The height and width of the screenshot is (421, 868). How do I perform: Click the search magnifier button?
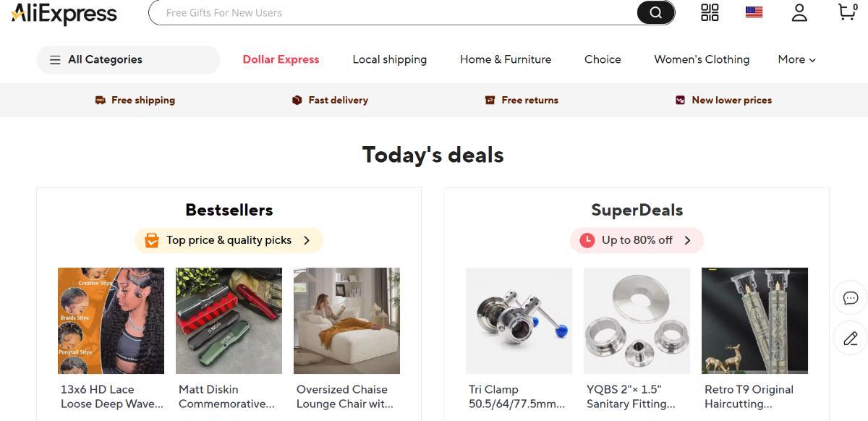click(x=655, y=12)
